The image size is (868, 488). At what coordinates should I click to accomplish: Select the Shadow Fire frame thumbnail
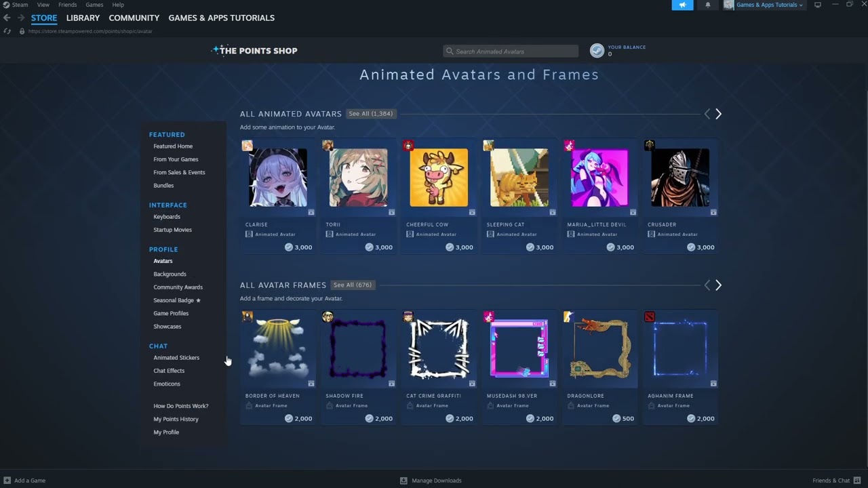(x=358, y=348)
